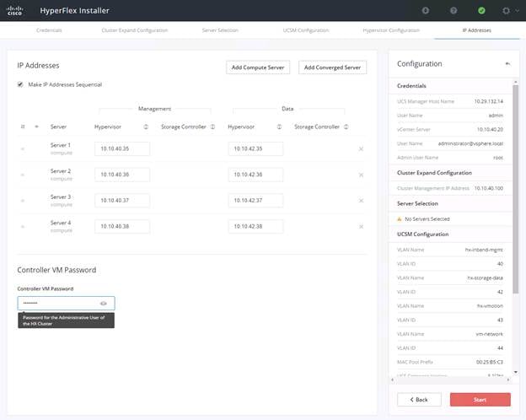Edit Server 2 data hypervisor IP 10.10.42.36

click(255, 175)
